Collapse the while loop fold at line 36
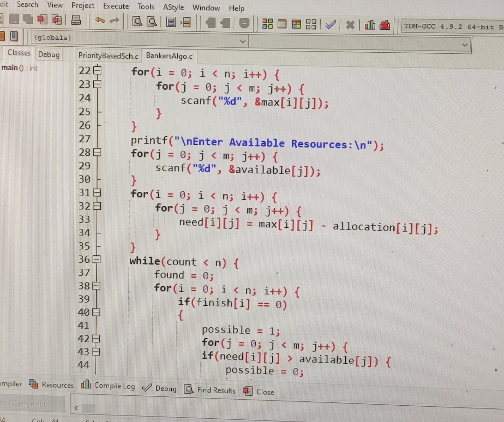Viewport: 504px width, 422px height. coord(97,259)
